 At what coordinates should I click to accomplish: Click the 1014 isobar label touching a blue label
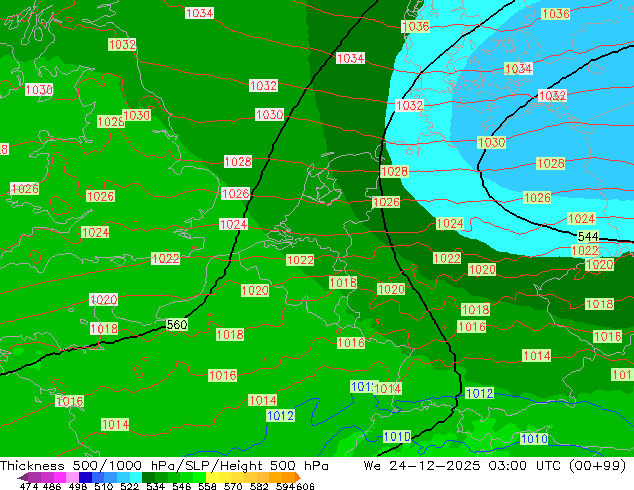pyautogui.click(x=387, y=389)
